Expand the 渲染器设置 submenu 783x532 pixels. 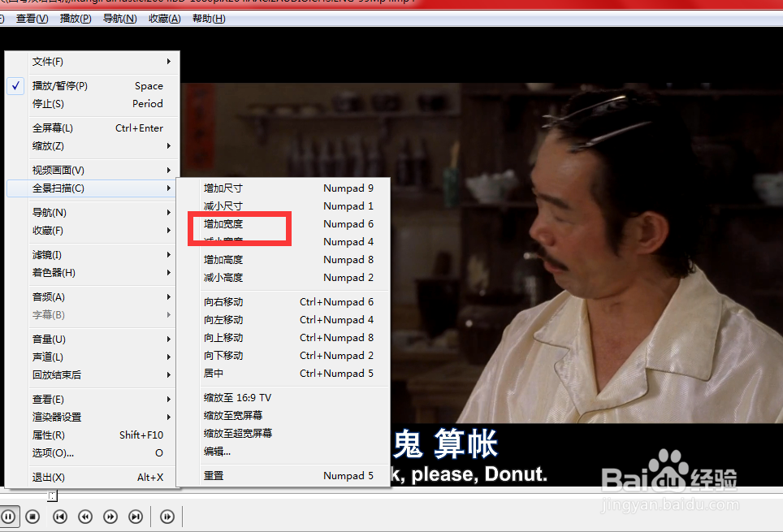(x=93, y=417)
